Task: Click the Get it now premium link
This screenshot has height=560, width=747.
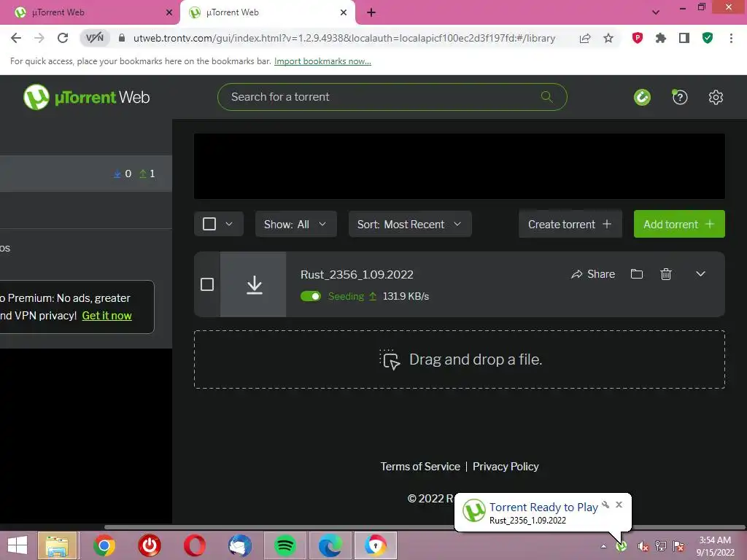Action: tap(107, 316)
